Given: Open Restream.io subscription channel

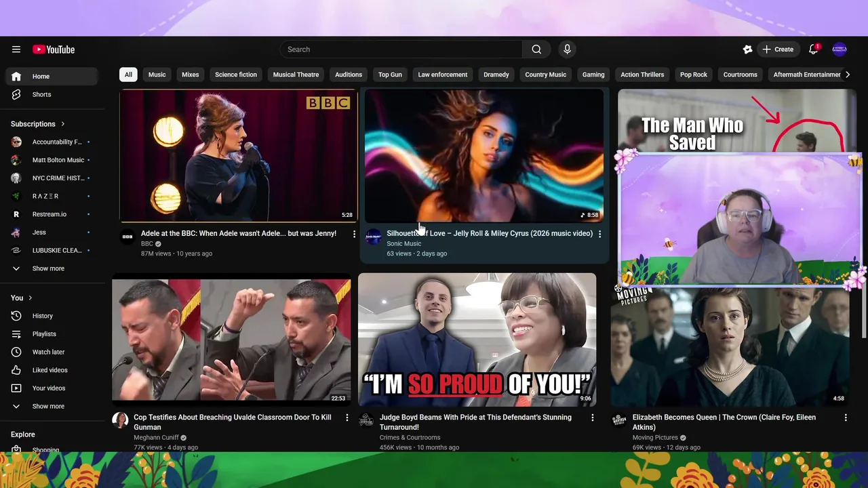Looking at the screenshot, I should click(52, 214).
